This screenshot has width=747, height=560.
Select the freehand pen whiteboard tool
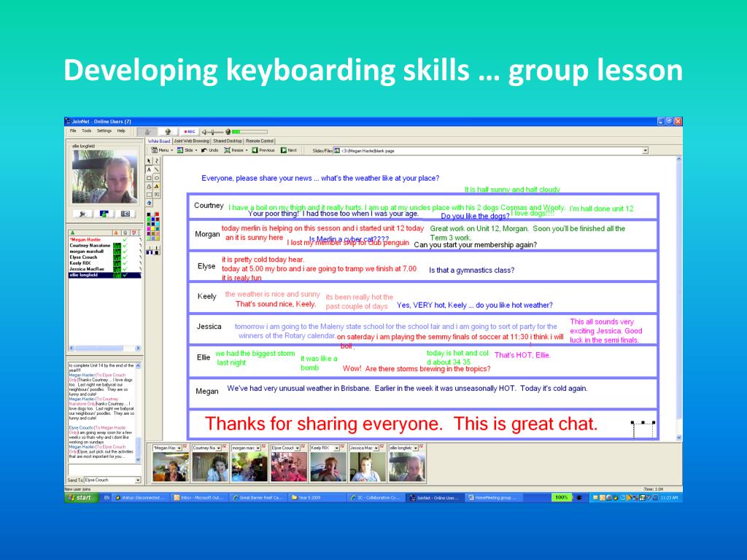157,160
